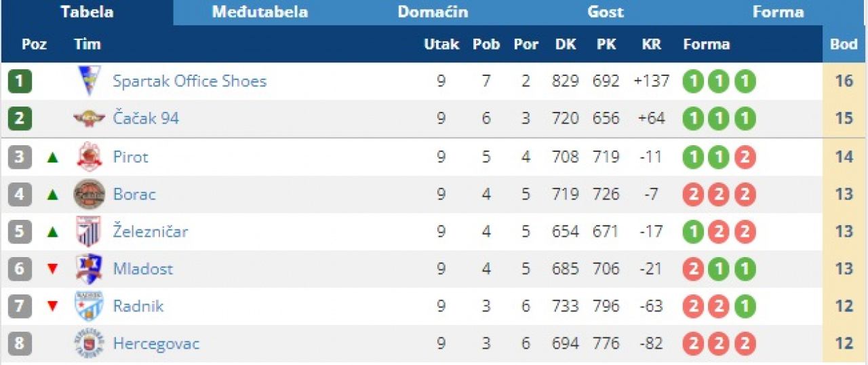Image resolution: width=868 pixels, height=365 pixels.
Task: Click the Spartak Office Shoes team logo
Action: point(89,81)
